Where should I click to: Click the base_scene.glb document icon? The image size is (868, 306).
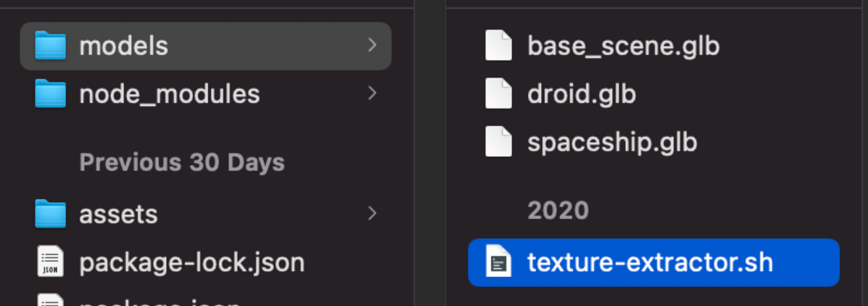[x=498, y=45]
